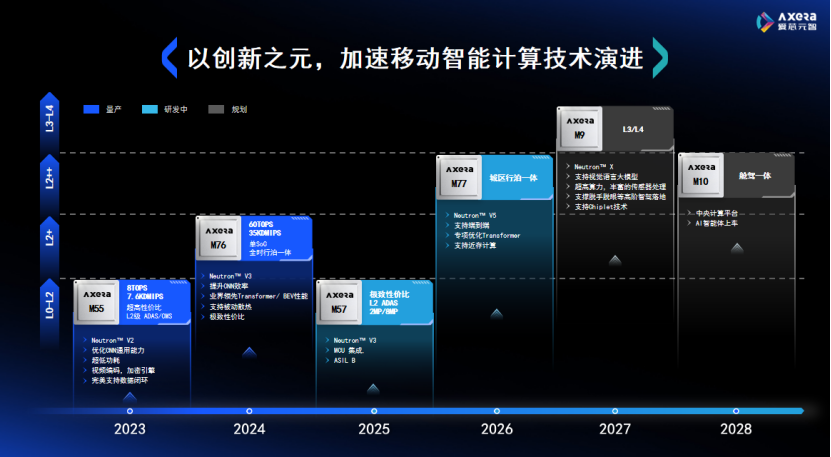This screenshot has width=831, height=457.
Task: Click the 规划 legend label
Action: (x=239, y=109)
